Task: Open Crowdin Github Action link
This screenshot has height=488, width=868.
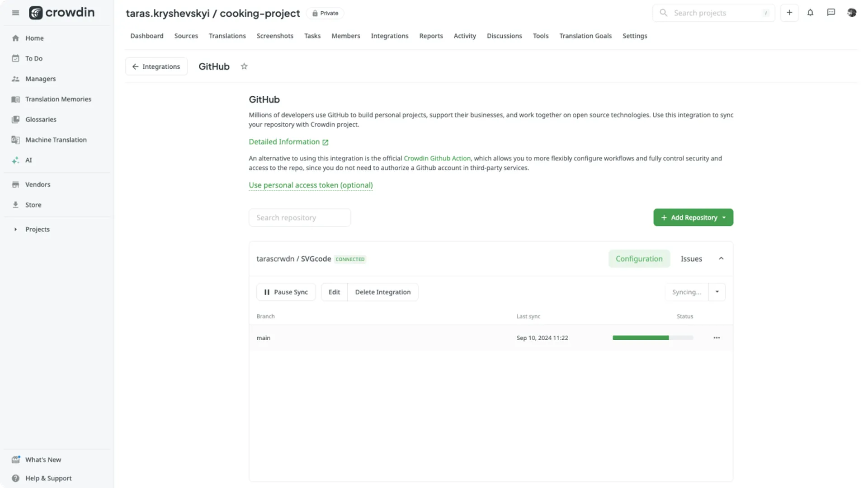Action: (x=437, y=158)
